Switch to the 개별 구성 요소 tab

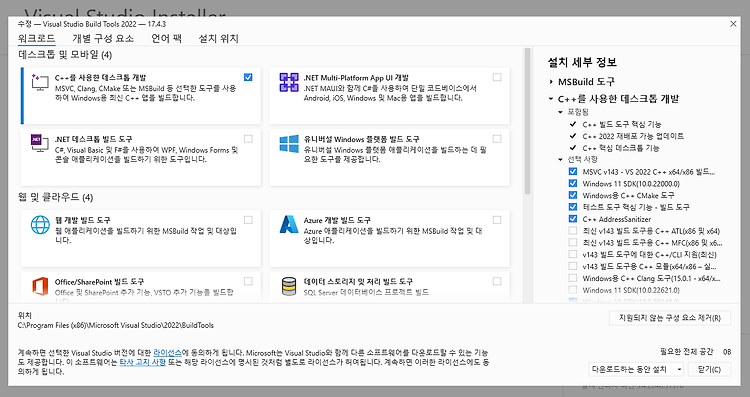click(x=103, y=38)
